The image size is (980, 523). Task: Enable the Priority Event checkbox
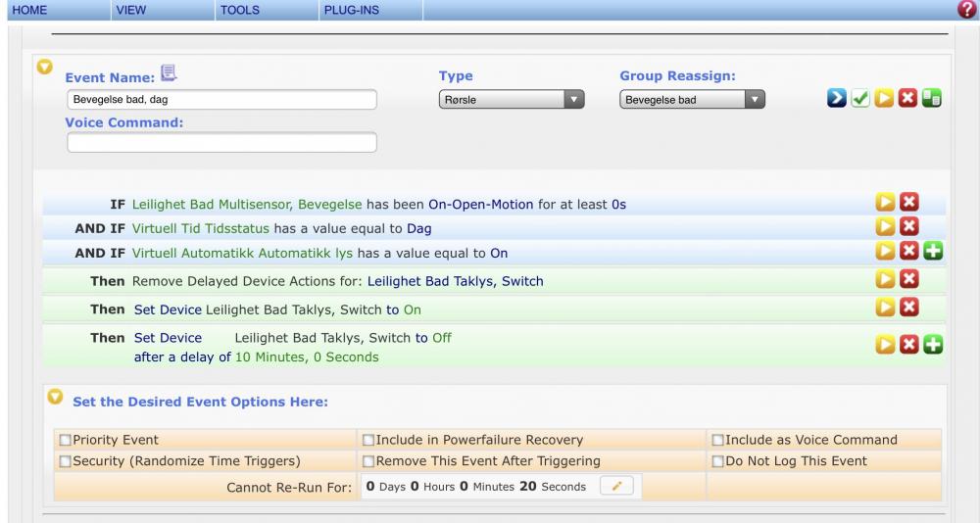point(65,440)
